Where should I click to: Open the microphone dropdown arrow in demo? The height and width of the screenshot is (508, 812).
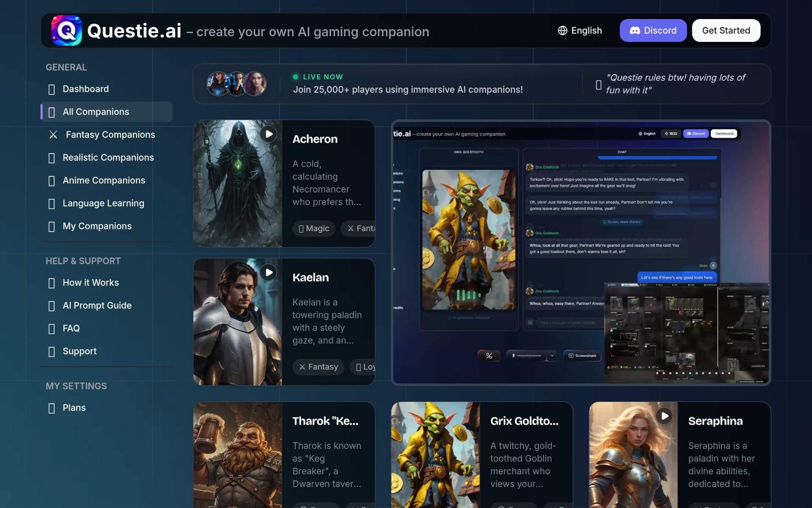pos(552,356)
